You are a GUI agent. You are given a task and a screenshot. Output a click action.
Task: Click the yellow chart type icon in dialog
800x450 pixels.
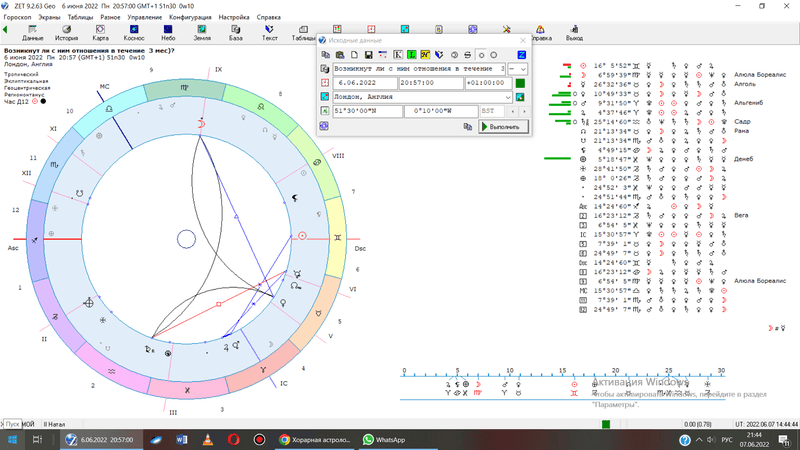tap(425, 54)
